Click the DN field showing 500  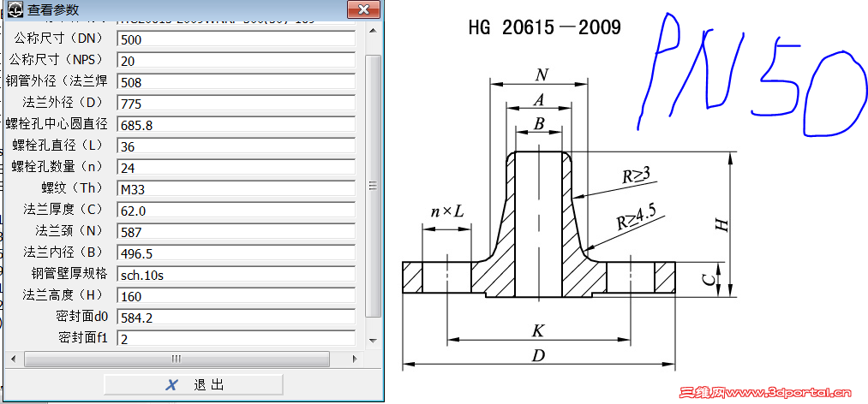(236, 39)
